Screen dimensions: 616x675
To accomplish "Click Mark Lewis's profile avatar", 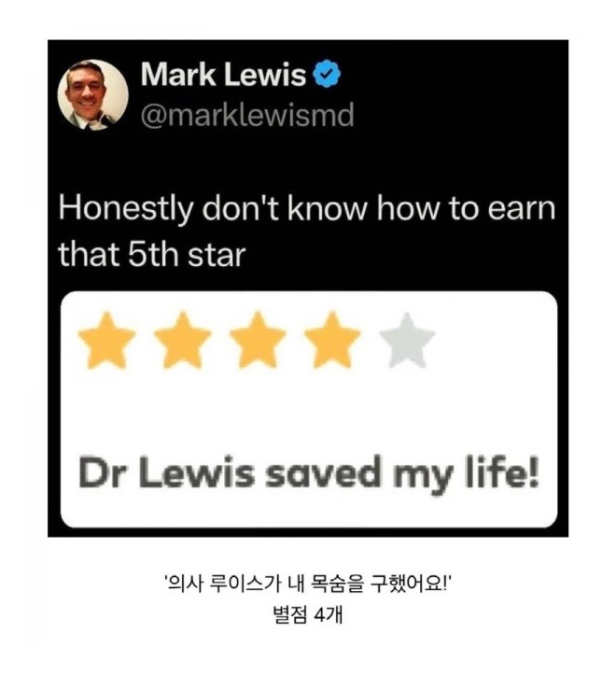I will tap(93, 94).
